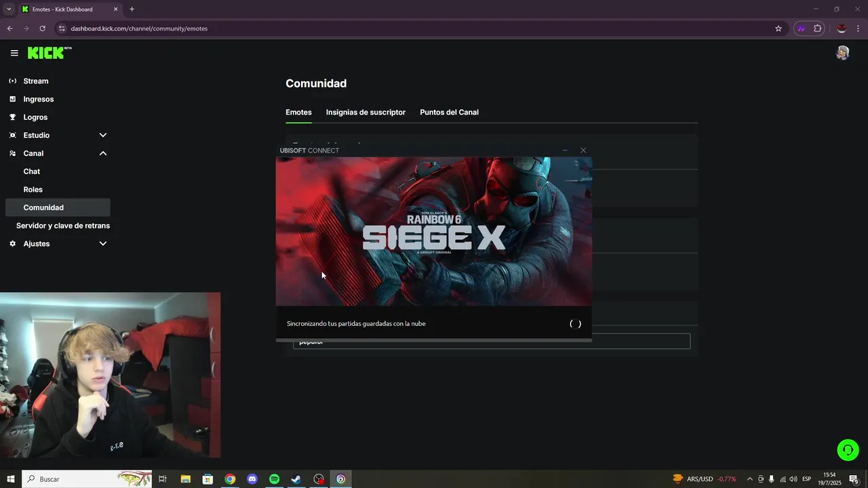
Task: Switch to Chrome on the taskbar
Action: [x=230, y=479]
